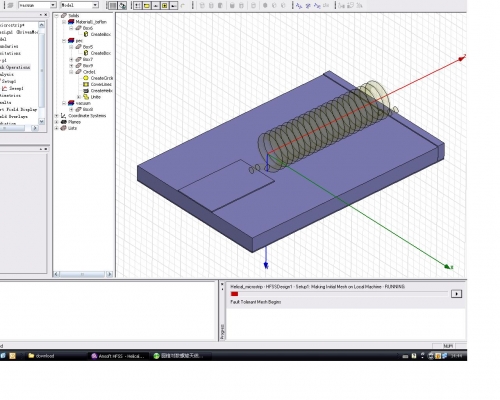The image size is (500, 400).
Task: Expand the Box9 node
Action: click(71, 66)
